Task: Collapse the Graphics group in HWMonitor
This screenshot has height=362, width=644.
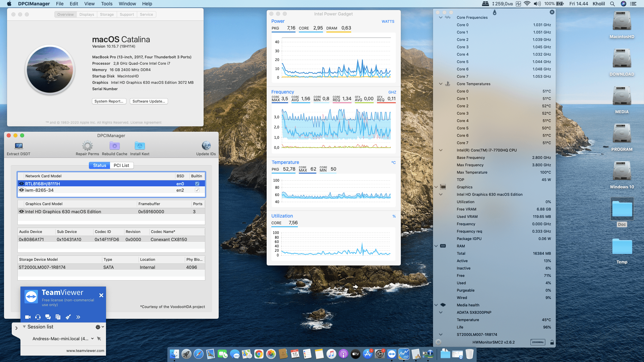Action: pos(436,187)
